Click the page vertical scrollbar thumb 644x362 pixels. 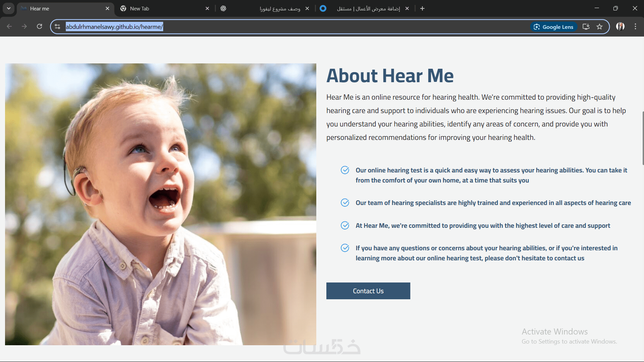pyautogui.click(x=643, y=138)
